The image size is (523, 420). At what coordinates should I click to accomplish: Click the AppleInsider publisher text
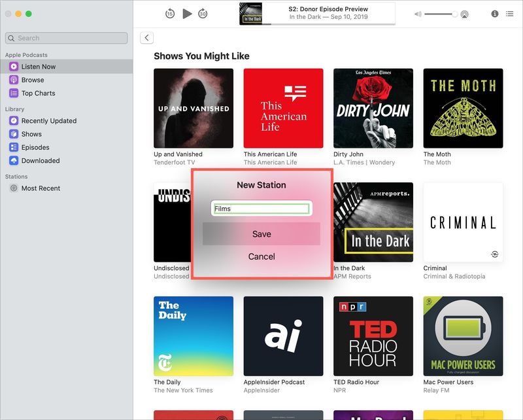point(261,391)
